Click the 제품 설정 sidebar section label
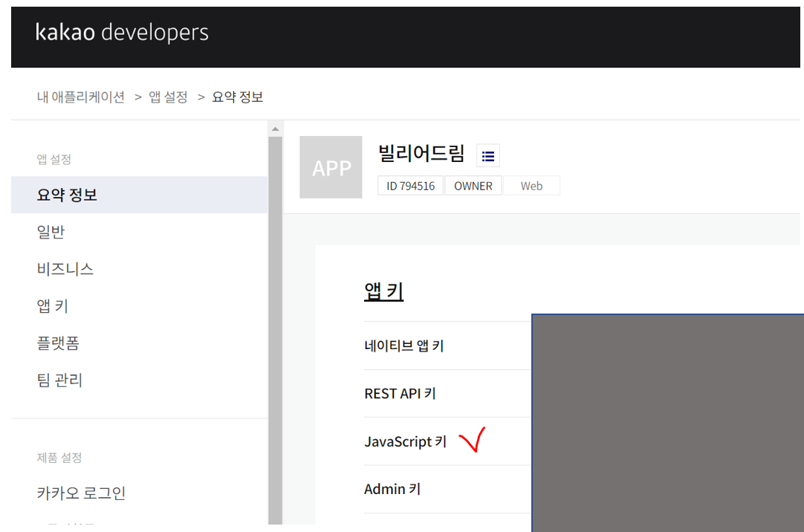Viewport: 804px width, 532px height. (x=59, y=458)
